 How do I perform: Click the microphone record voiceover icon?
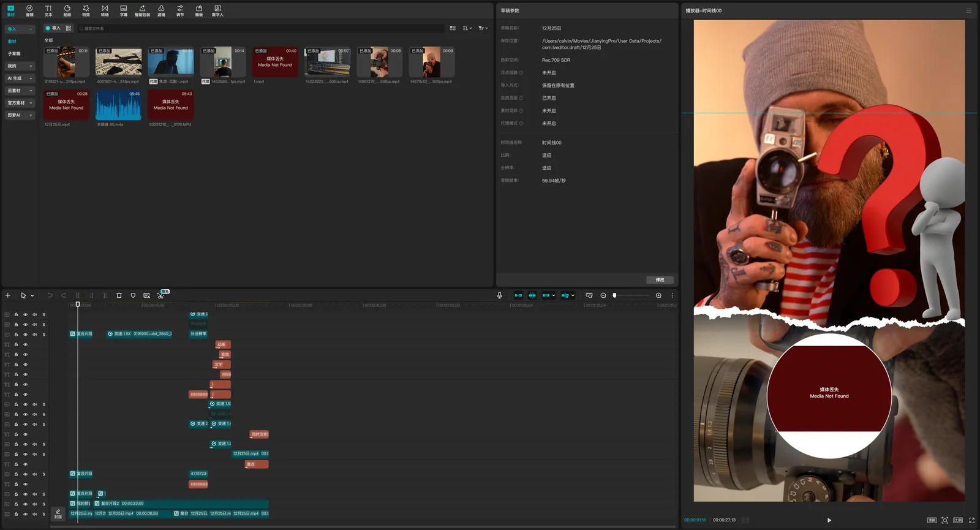click(x=499, y=295)
